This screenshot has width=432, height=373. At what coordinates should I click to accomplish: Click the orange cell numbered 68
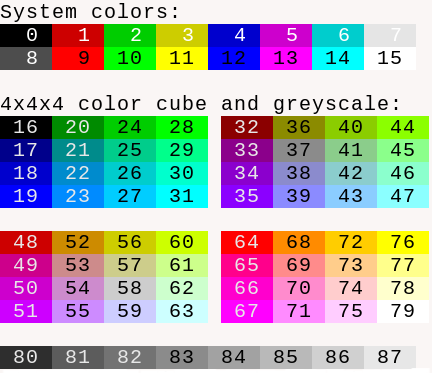pyautogui.click(x=299, y=242)
